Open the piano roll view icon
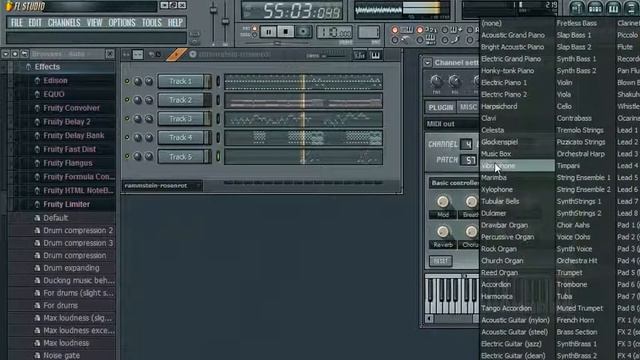Image resolution: width=640 pixels, height=360 pixels. [613, 7]
